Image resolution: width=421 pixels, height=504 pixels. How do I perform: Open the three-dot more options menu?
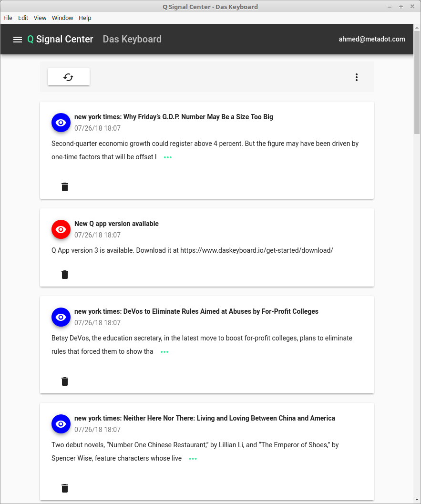coord(357,77)
